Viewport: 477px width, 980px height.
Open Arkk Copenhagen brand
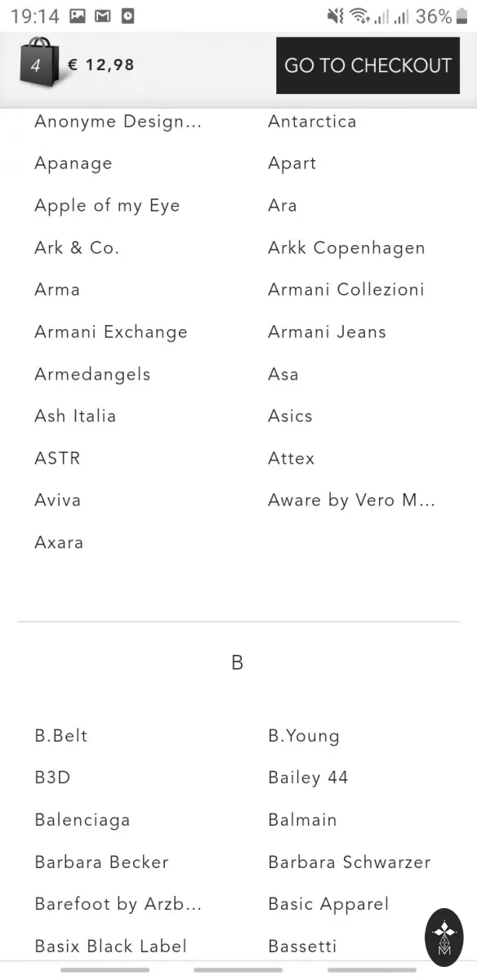pos(346,247)
